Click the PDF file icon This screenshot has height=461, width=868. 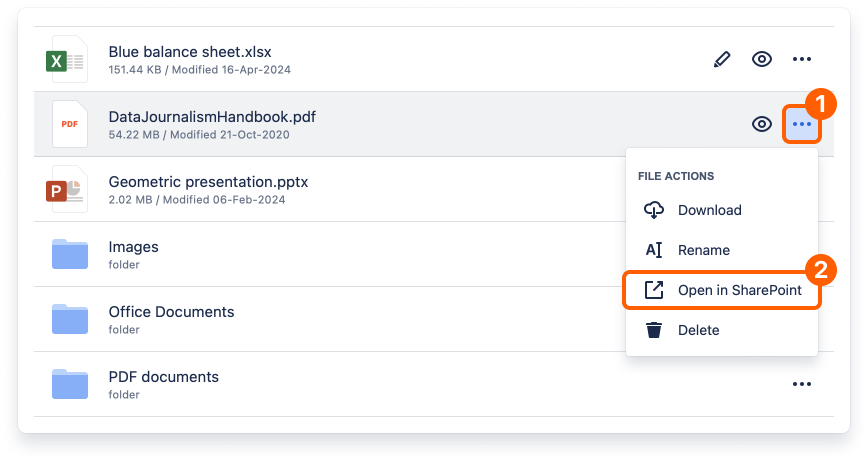[x=70, y=124]
